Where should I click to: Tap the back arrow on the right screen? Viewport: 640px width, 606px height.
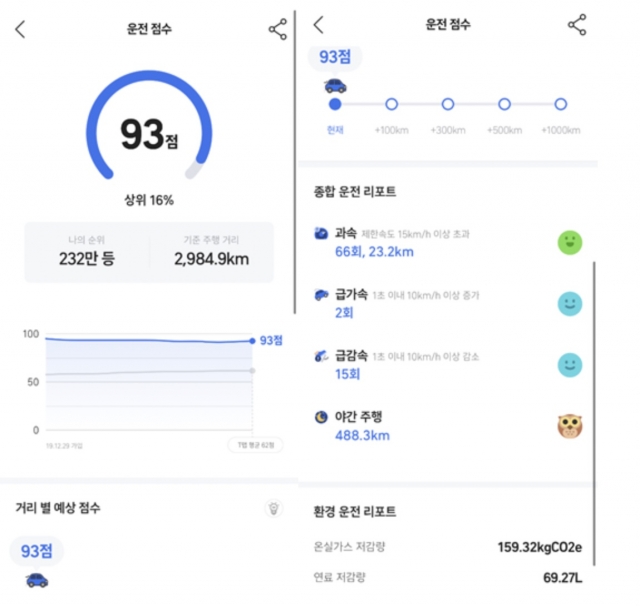click(x=319, y=24)
